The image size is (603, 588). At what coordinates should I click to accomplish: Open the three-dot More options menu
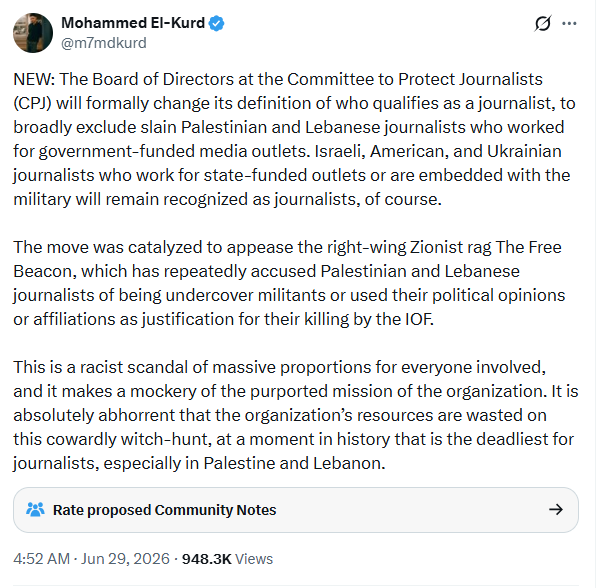(x=569, y=23)
